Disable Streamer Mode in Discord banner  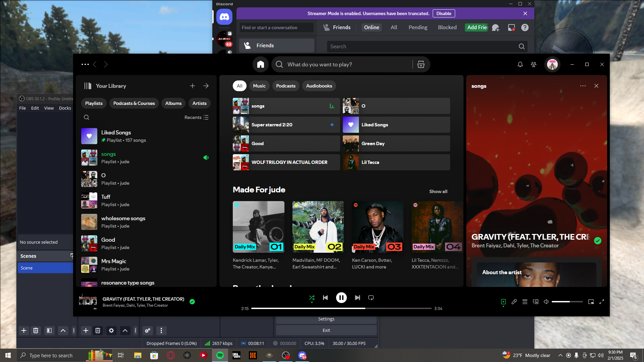click(443, 13)
